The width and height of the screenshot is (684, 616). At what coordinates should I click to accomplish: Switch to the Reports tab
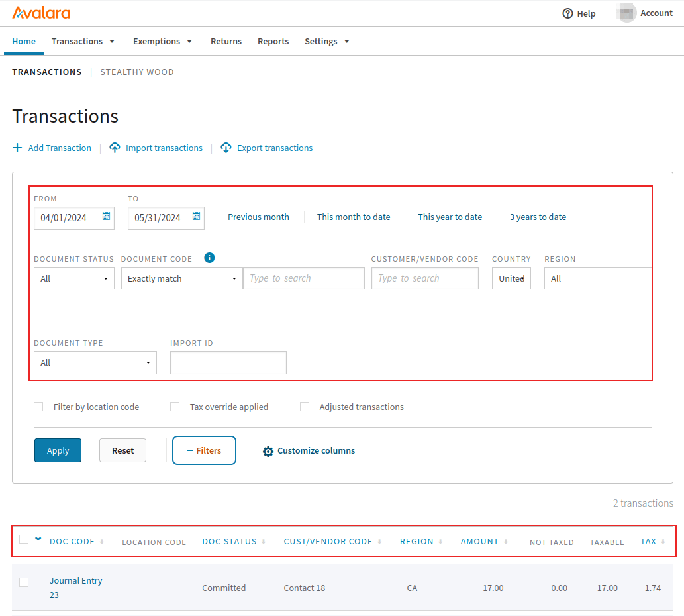click(x=273, y=41)
